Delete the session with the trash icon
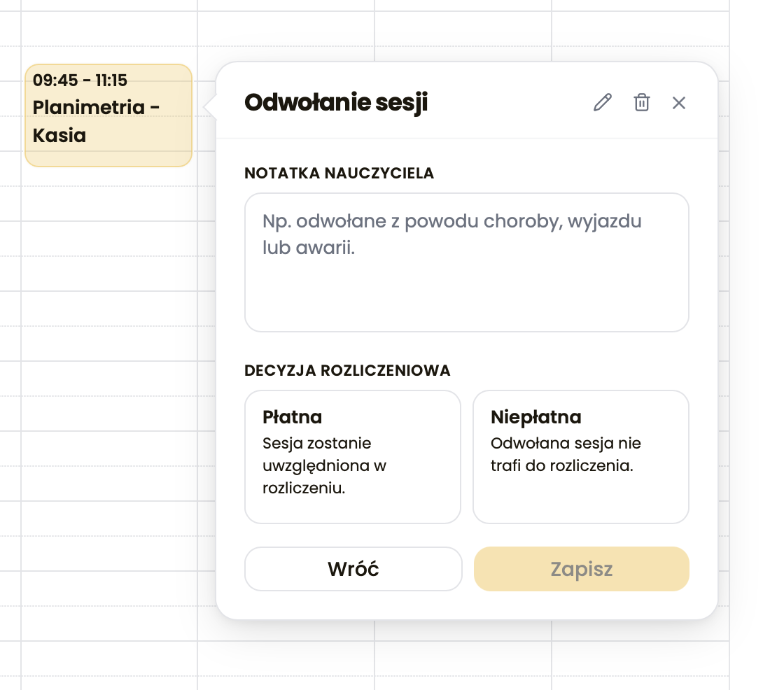784x690 pixels. tap(641, 103)
